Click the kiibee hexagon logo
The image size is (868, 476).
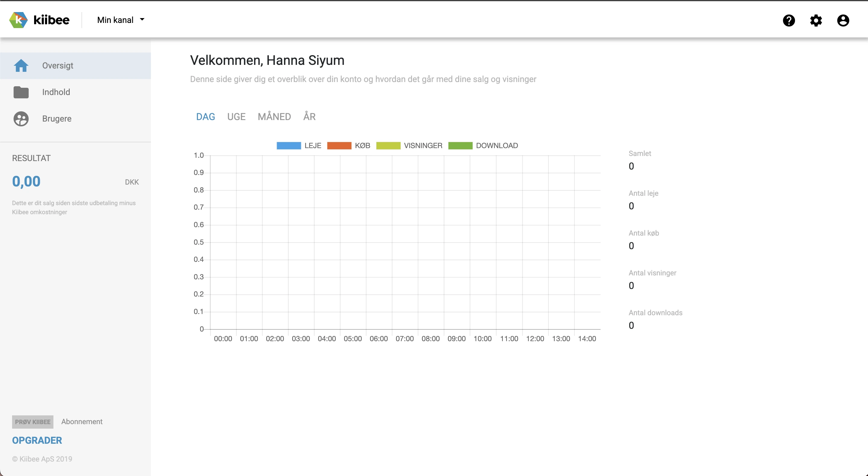(x=18, y=20)
